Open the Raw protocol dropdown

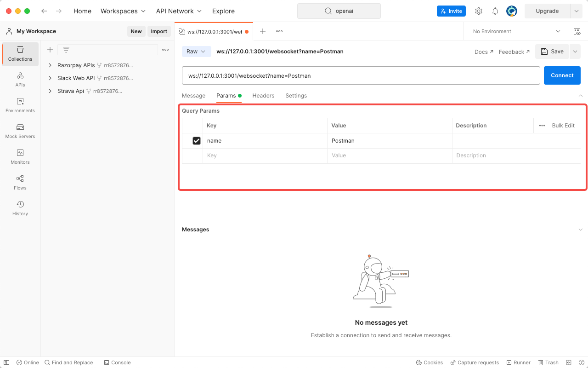coord(196,52)
